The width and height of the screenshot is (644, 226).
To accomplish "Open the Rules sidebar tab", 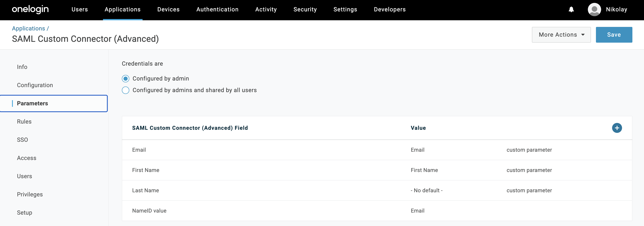I will (24, 122).
